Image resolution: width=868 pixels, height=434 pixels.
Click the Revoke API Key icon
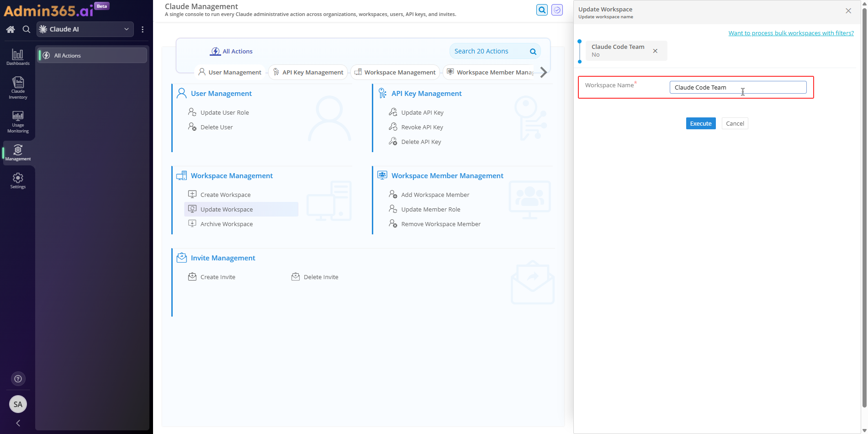click(x=393, y=127)
